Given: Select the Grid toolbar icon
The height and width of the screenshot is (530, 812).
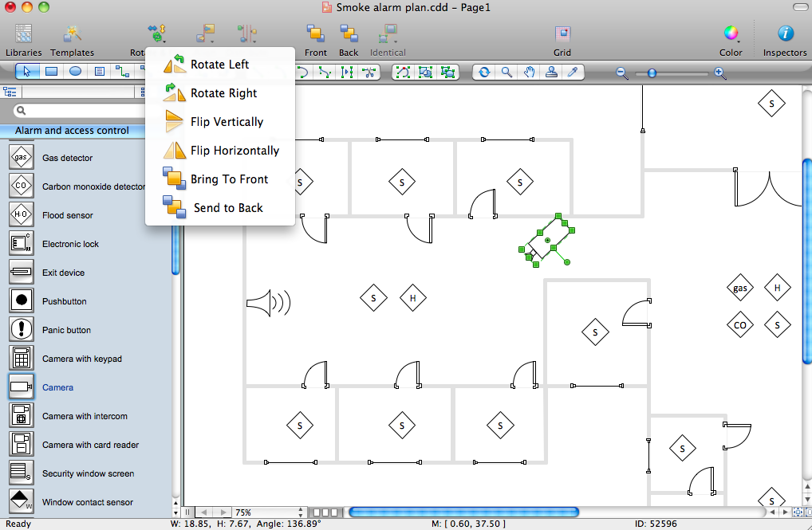Looking at the screenshot, I should [x=562, y=34].
